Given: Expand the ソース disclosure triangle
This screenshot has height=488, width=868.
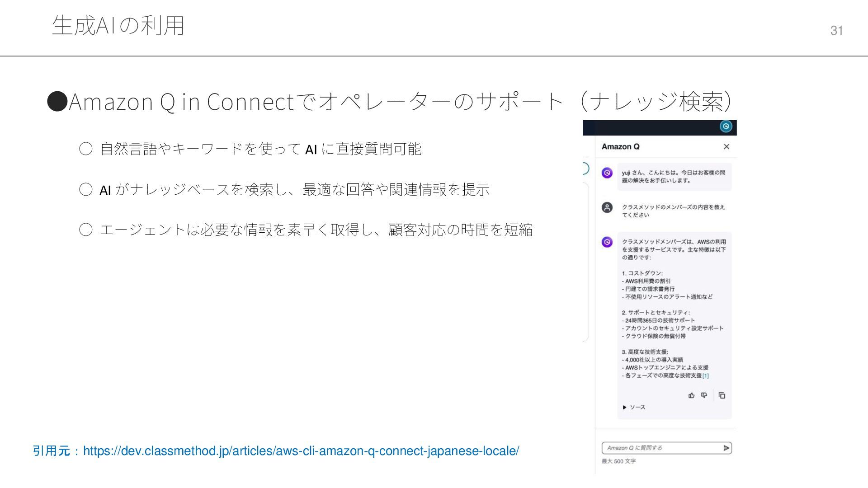Looking at the screenshot, I should (x=624, y=408).
